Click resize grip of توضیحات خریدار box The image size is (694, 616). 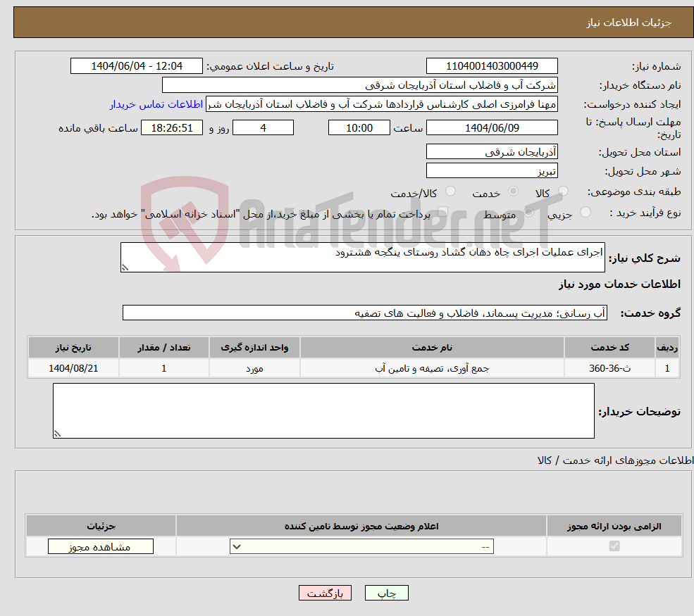tap(56, 434)
